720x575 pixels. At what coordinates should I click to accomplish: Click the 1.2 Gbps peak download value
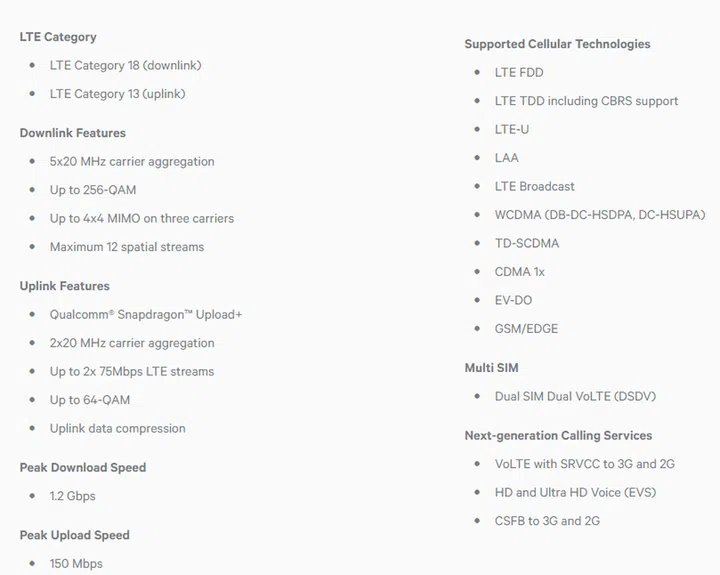click(x=73, y=496)
